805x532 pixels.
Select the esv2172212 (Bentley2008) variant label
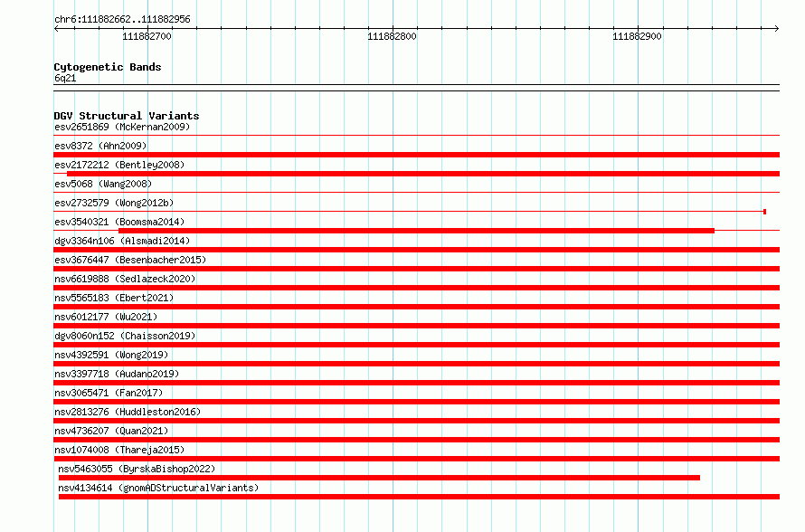point(119,165)
